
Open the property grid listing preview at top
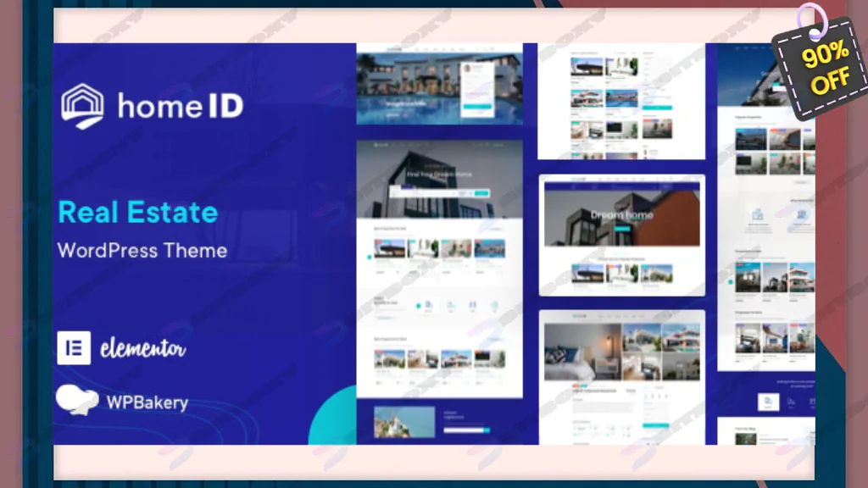621,102
